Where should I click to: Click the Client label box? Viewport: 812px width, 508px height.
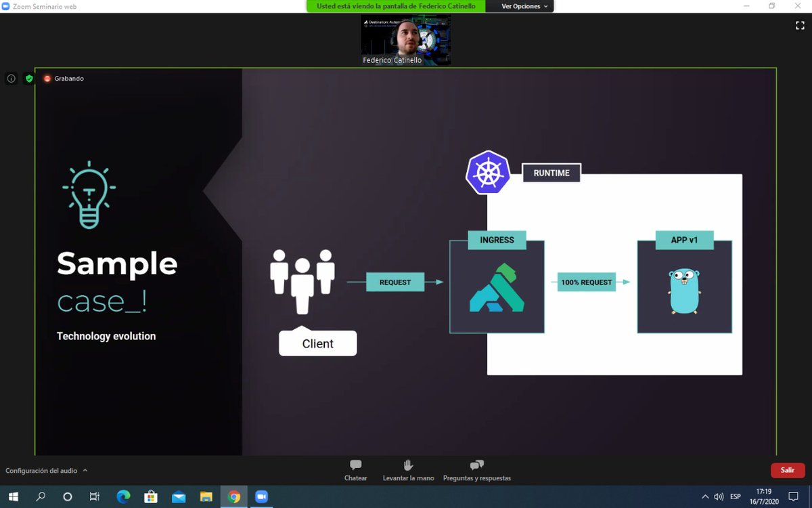(x=317, y=343)
